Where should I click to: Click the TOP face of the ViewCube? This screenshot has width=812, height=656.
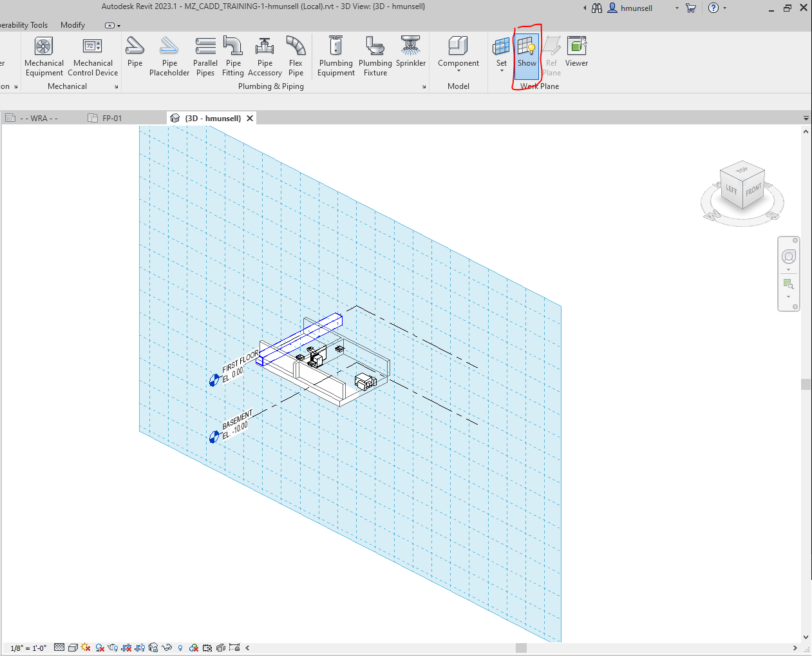741,170
